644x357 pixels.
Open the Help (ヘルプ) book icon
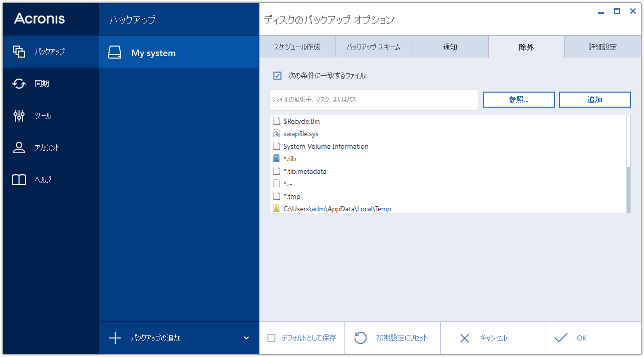click(x=19, y=180)
